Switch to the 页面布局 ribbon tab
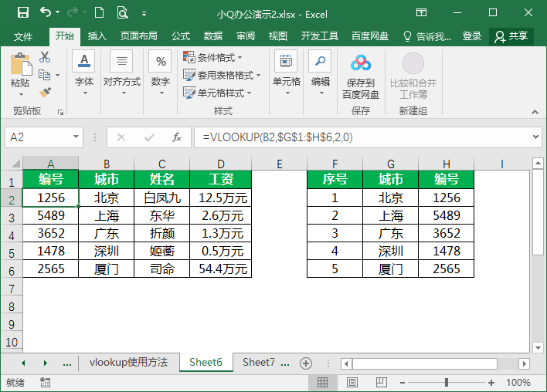Screen dimensions: 547x392 click(x=139, y=36)
